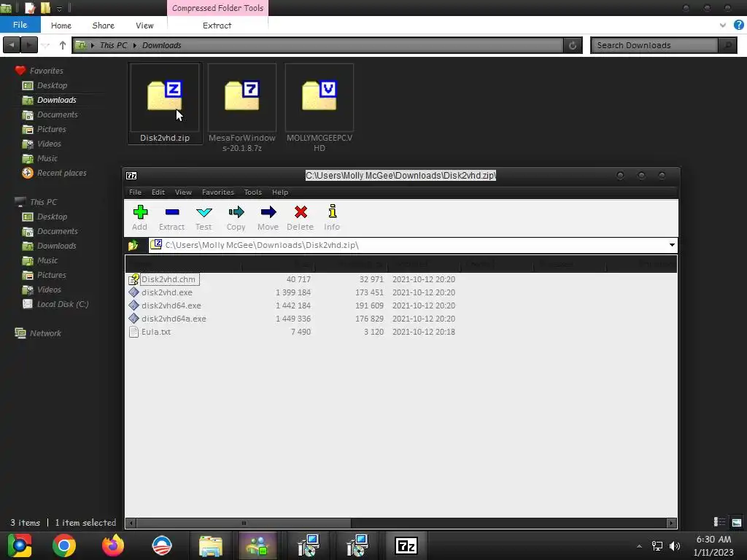Click the volume speaker tray icon
Viewport: 747px width, 560px height.
(675, 546)
